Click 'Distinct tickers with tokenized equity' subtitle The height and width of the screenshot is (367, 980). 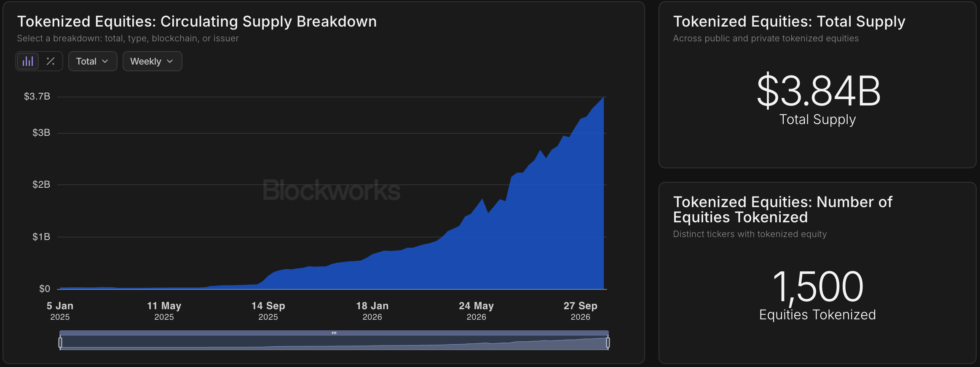point(750,234)
